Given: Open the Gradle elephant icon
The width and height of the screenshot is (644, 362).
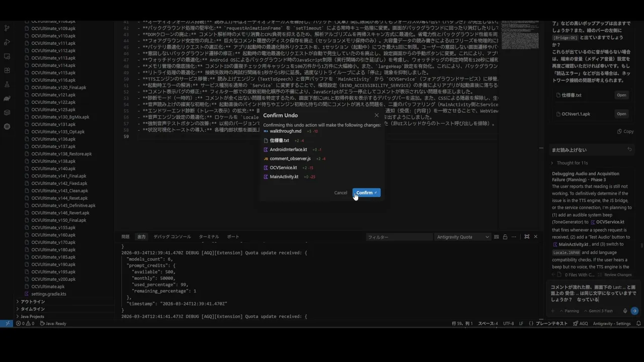Looking at the screenshot, I should 7,99.
